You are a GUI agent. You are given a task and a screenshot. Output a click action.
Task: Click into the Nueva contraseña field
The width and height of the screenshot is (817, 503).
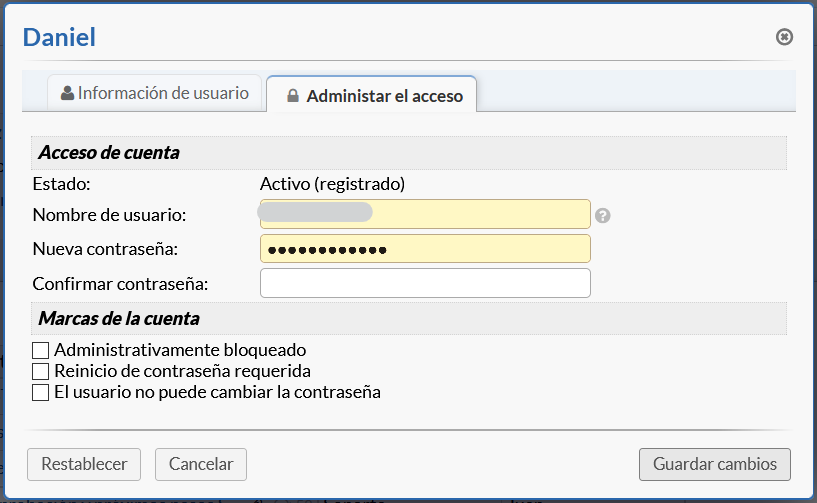(425, 249)
